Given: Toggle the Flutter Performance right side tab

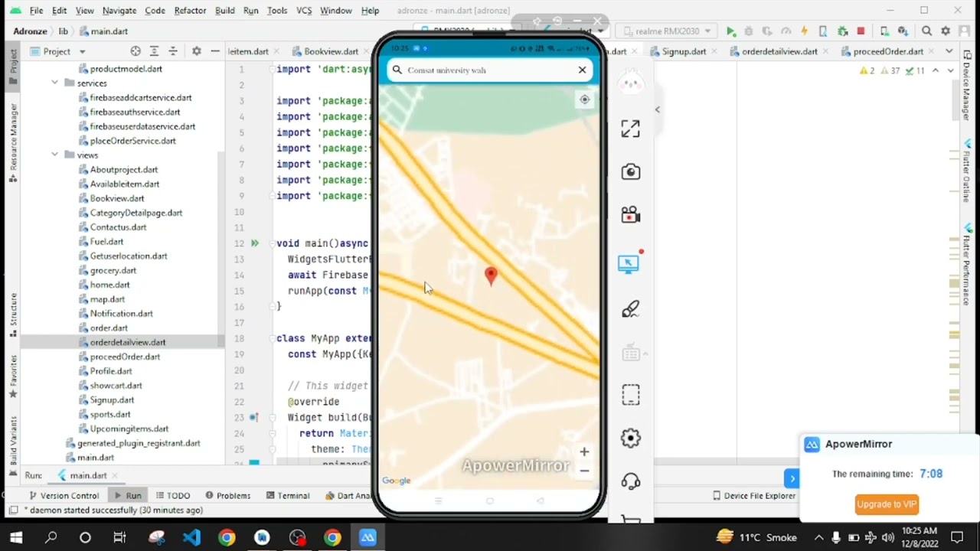Looking at the screenshot, I should click(x=967, y=265).
